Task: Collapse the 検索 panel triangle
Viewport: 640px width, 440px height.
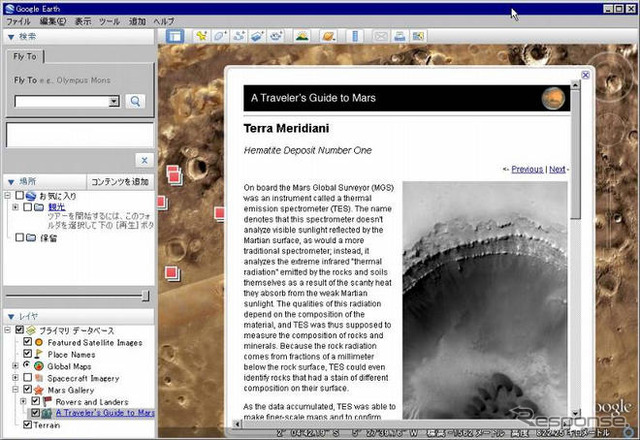Action: [x=11, y=37]
